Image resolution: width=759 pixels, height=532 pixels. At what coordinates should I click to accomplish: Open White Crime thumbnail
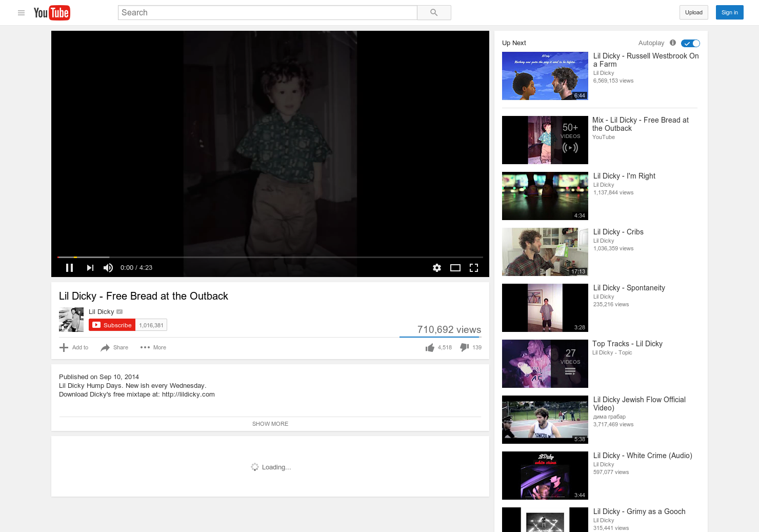(545, 476)
